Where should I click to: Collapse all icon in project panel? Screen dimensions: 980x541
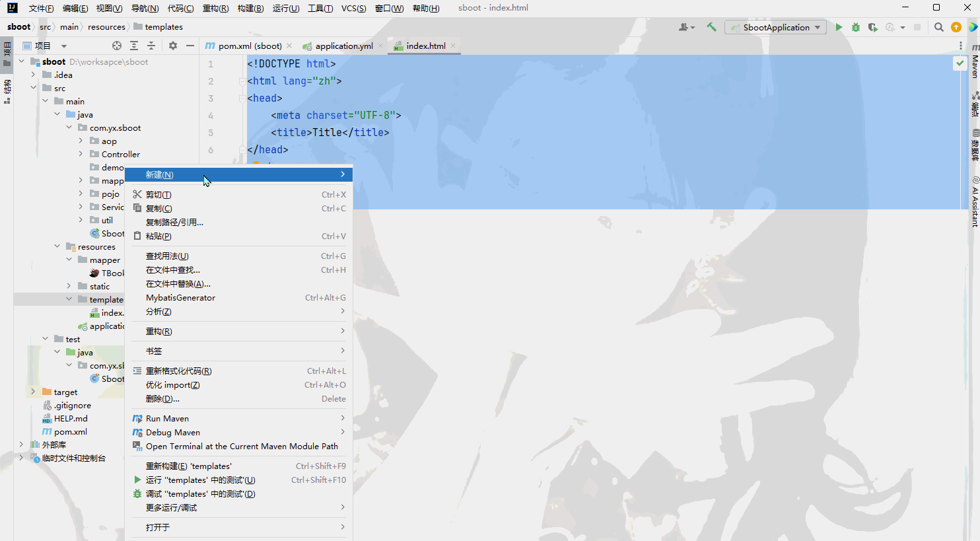151,46
